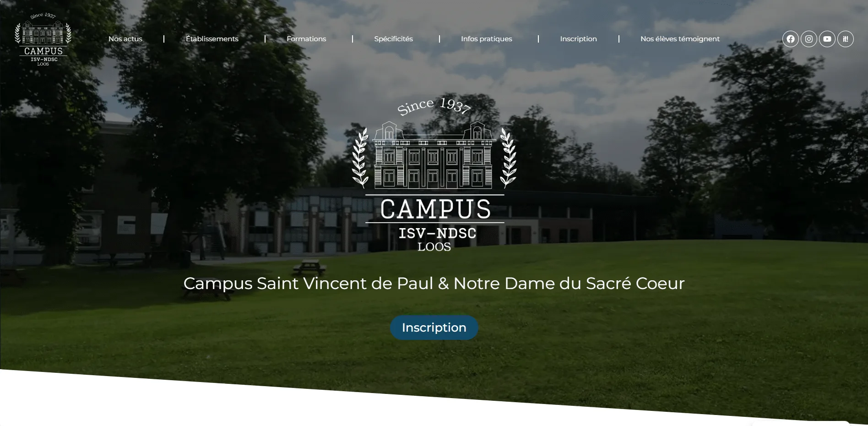Click the large CAMPUS wordmark in hero
The width and height of the screenshot is (868, 426).
coord(435,209)
